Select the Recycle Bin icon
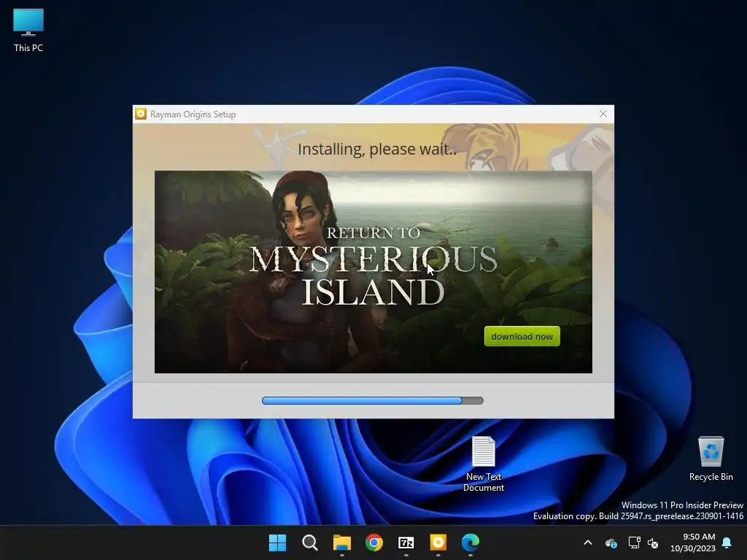 click(711, 459)
